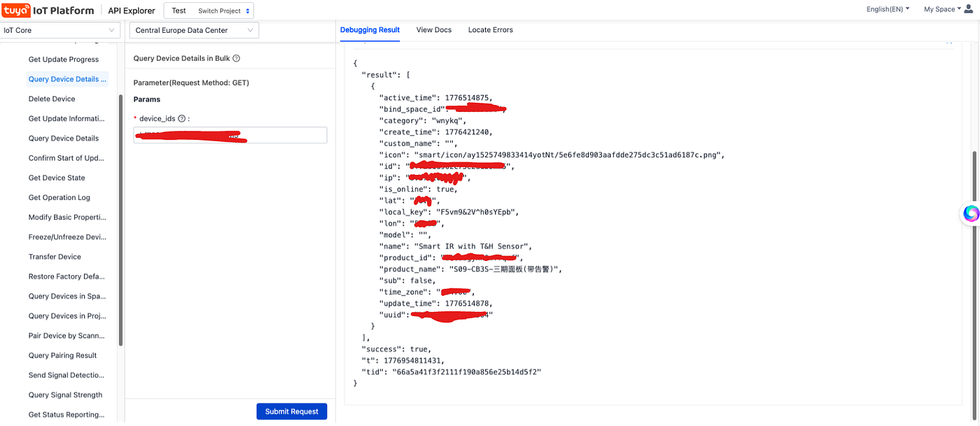Select Delete Device API

(52, 99)
